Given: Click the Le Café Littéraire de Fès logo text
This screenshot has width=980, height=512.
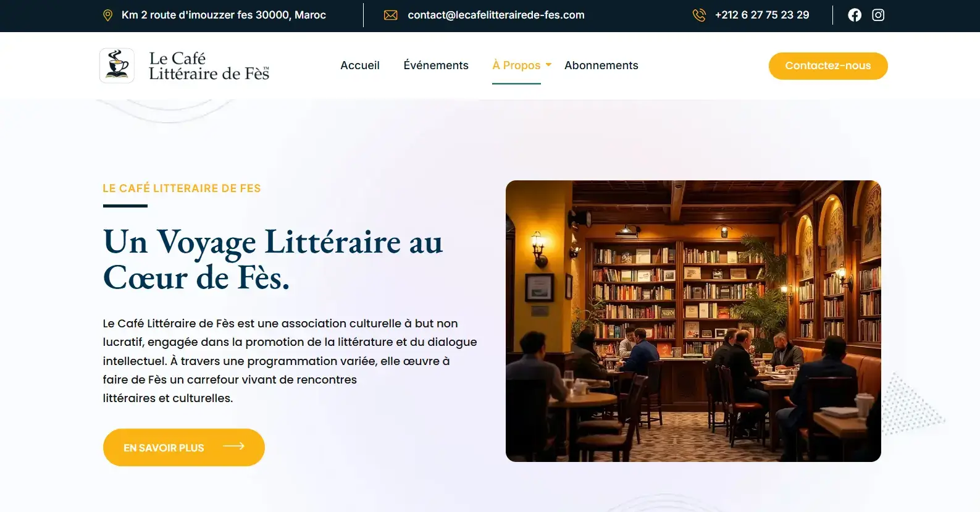Looking at the screenshot, I should tap(209, 66).
